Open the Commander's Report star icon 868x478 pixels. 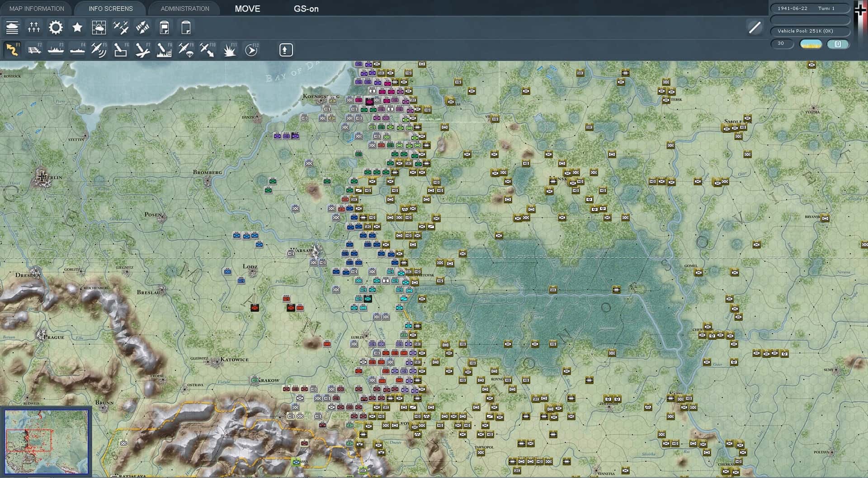[77, 28]
